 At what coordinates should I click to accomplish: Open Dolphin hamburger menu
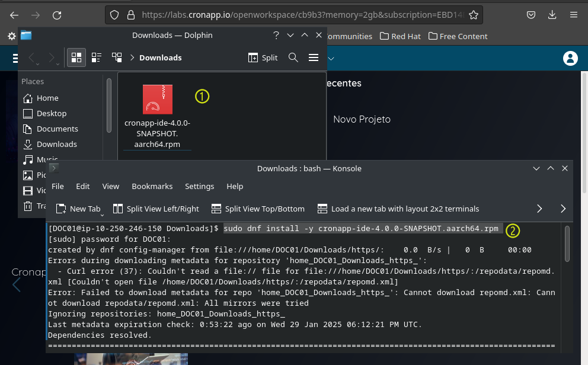[314, 57]
